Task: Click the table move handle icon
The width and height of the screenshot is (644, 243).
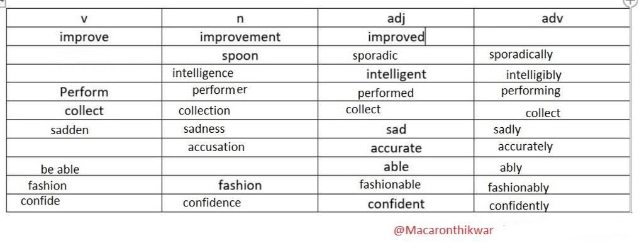Action: 2,2
